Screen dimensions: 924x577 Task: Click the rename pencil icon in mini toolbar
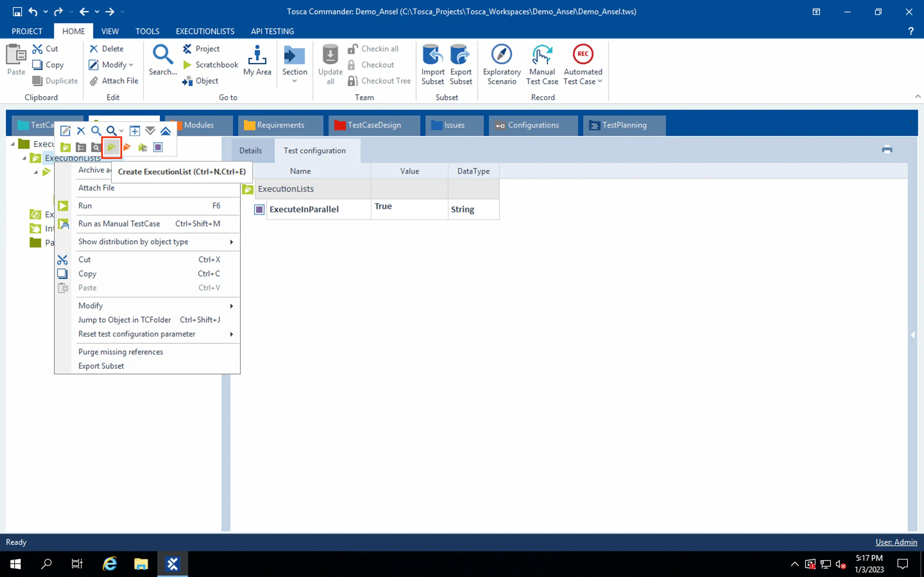(x=65, y=131)
